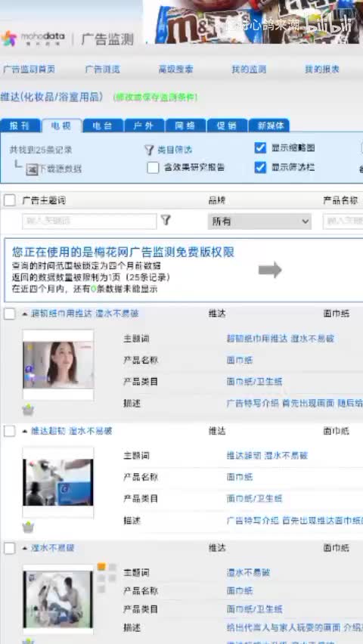Click 产品类目 link in 维达超韧 details
363x644 pixels.
pyautogui.click(x=254, y=499)
